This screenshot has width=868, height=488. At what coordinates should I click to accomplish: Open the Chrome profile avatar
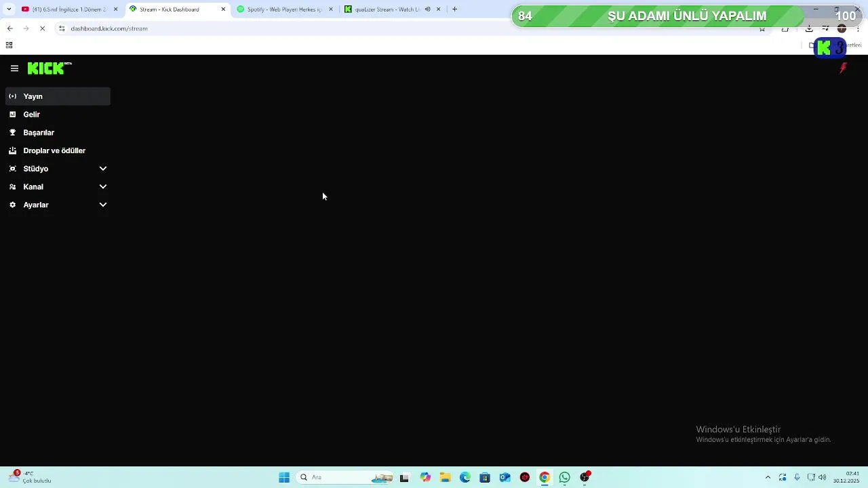842,28
